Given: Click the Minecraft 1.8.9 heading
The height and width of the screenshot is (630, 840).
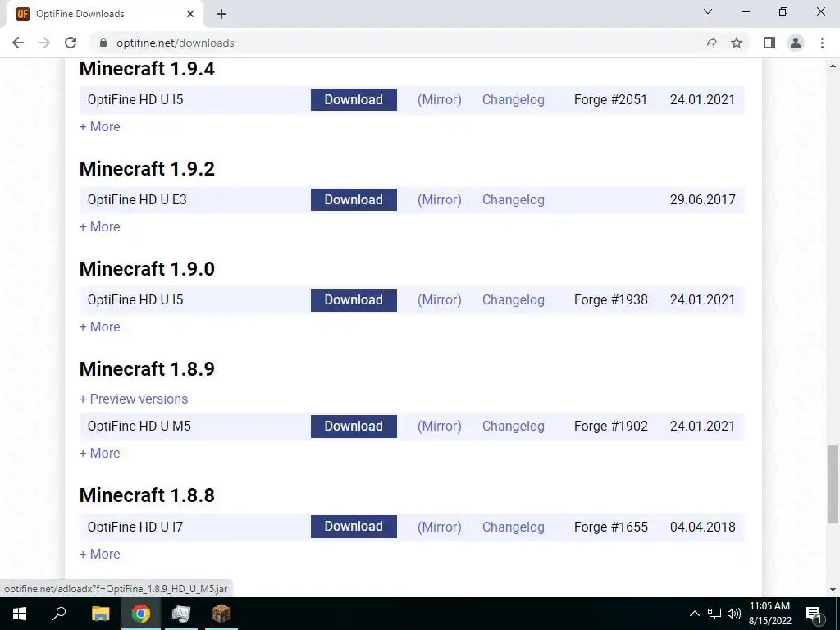Looking at the screenshot, I should click(x=147, y=369).
